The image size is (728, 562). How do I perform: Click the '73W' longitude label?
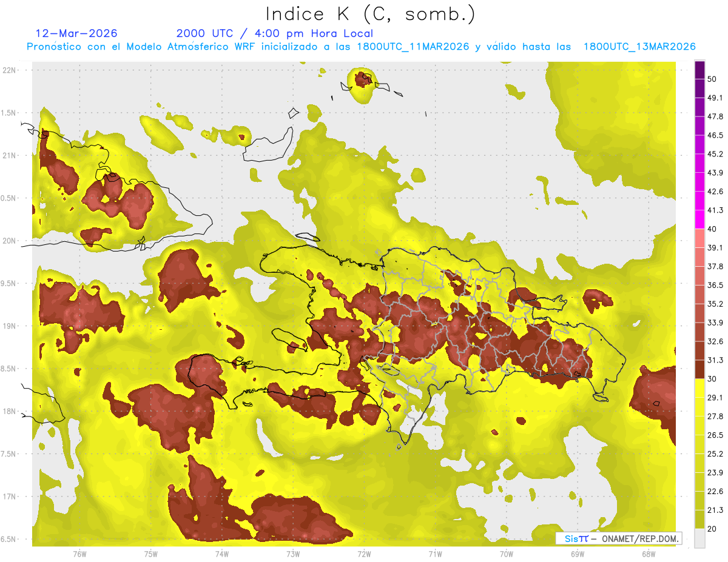point(293,554)
